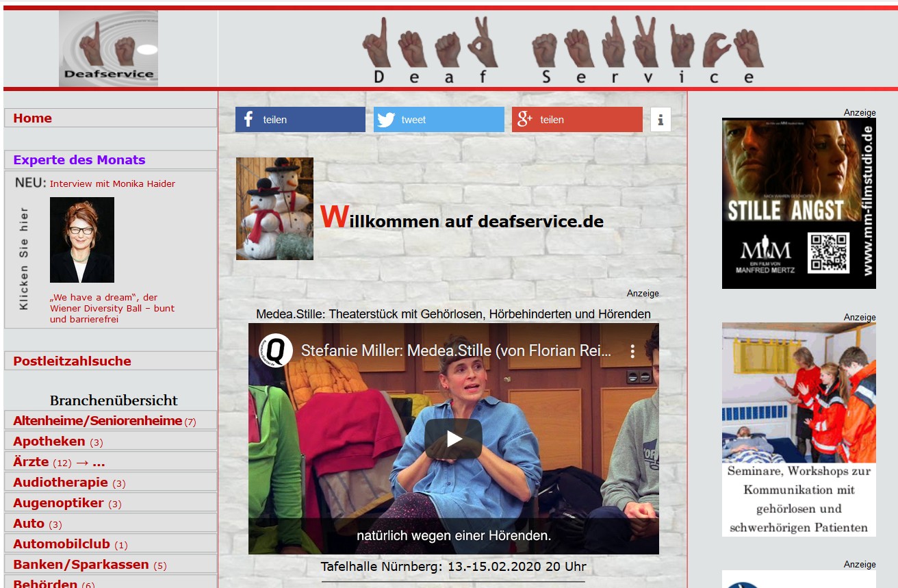898x588 pixels.
Task: Click the Twitter tweet share button
Action: click(438, 120)
